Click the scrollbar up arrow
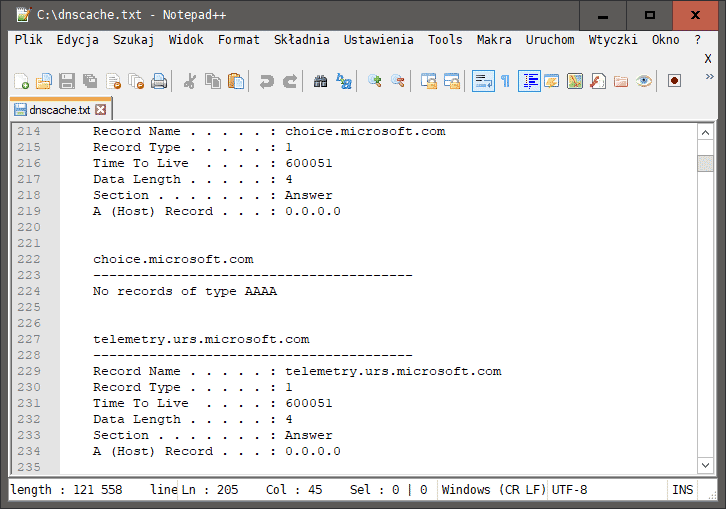Viewport: 726px width, 509px height. (x=705, y=133)
